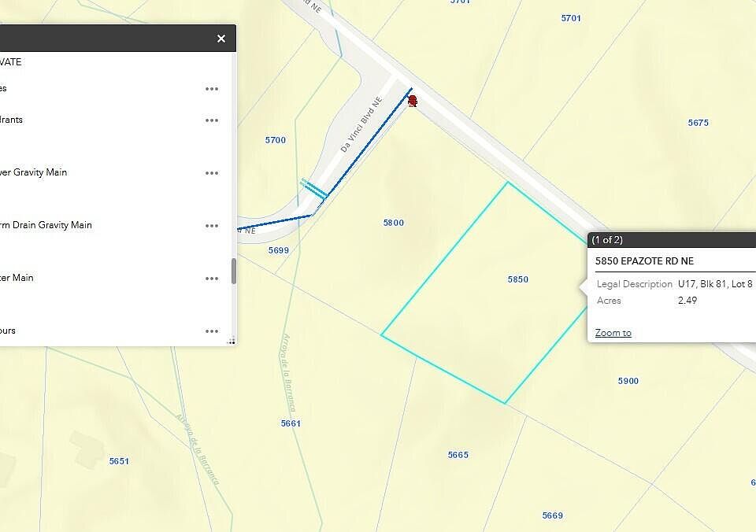
Task: Select parcel 5800 on the map
Action: (393, 223)
